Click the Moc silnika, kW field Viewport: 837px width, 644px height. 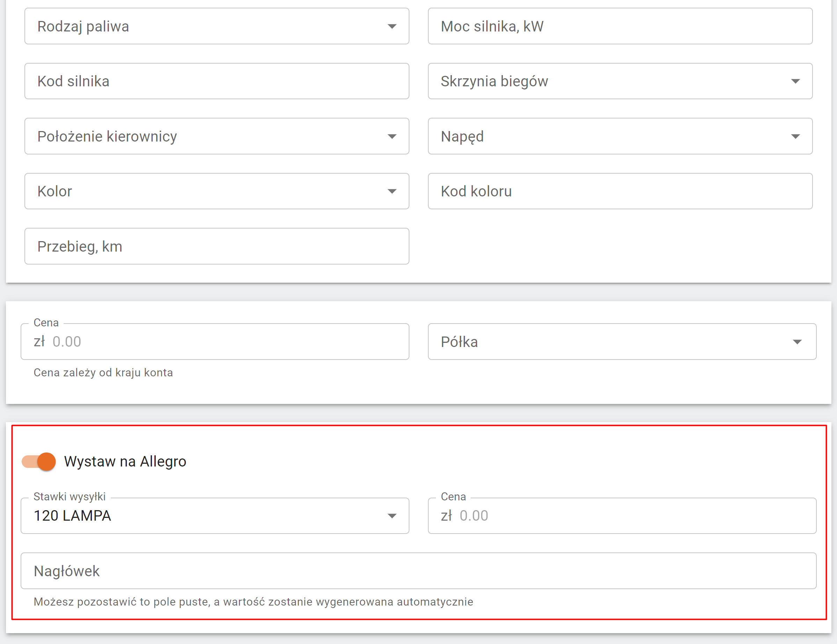[x=620, y=27]
